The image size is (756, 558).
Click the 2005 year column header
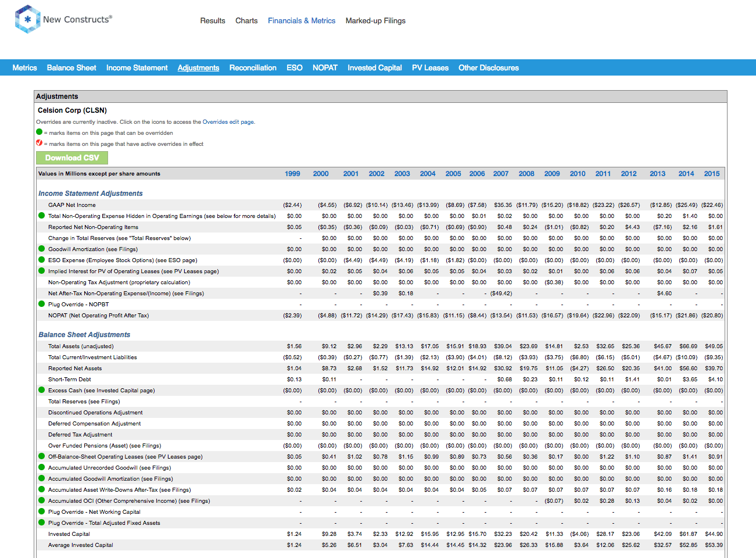[453, 174]
